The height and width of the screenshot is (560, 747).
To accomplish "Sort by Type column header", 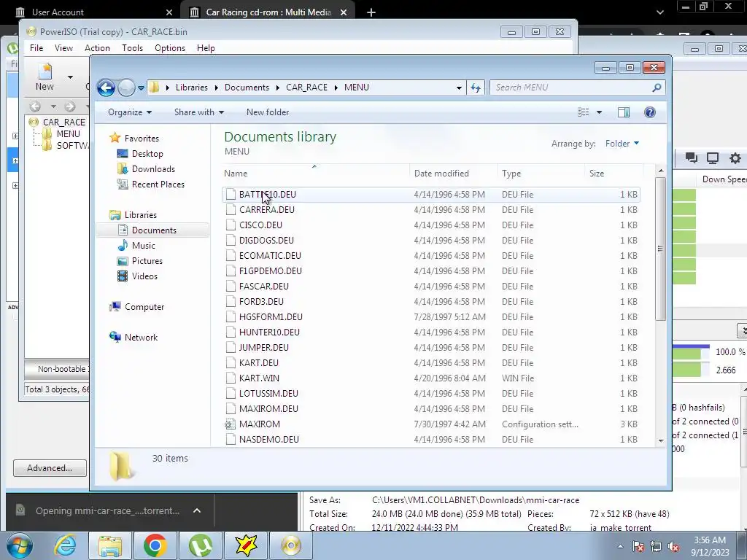I will pos(541,174).
